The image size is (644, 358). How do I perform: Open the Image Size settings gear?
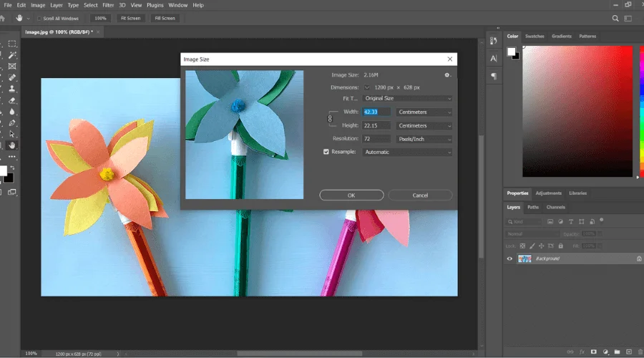448,74
